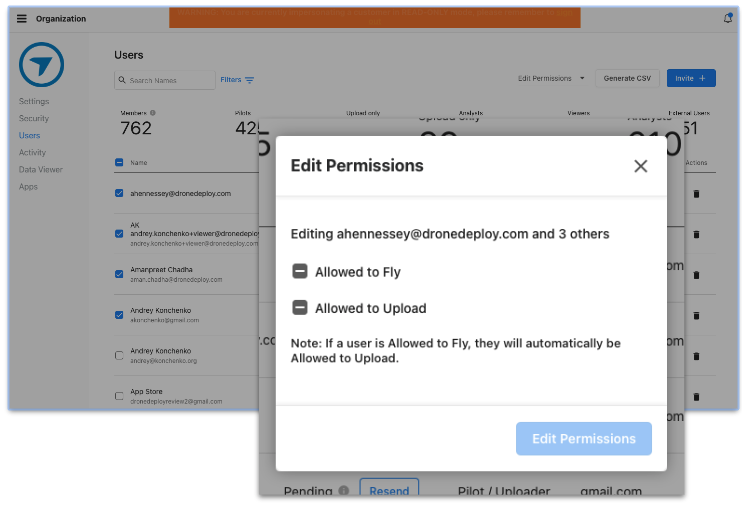This screenshot has width=742, height=519.
Task: Uncheck the ahennessey@dronedeploy.com row checkbox
Action: coord(119,193)
